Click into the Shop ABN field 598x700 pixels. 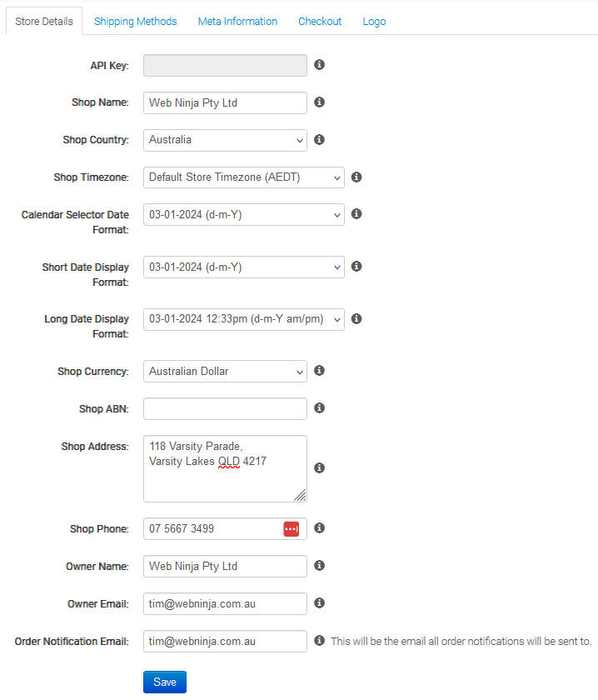pos(225,409)
